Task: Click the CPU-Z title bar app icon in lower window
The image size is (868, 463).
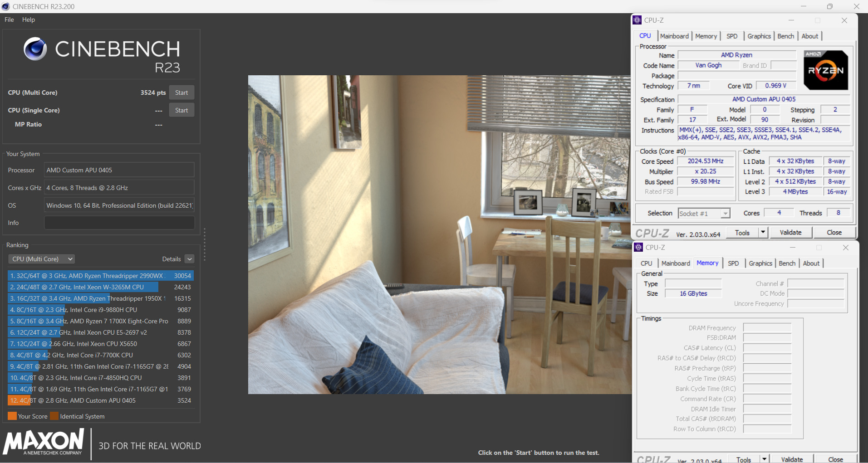Action: point(639,247)
